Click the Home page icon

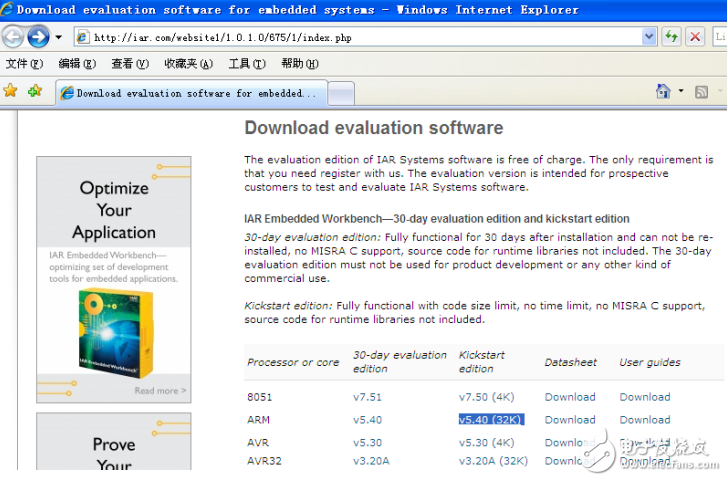[663, 91]
